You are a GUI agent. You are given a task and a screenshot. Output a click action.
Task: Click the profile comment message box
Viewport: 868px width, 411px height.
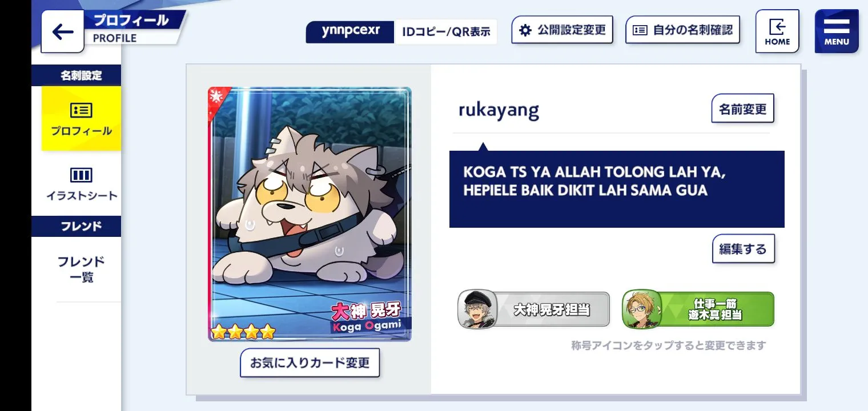617,189
